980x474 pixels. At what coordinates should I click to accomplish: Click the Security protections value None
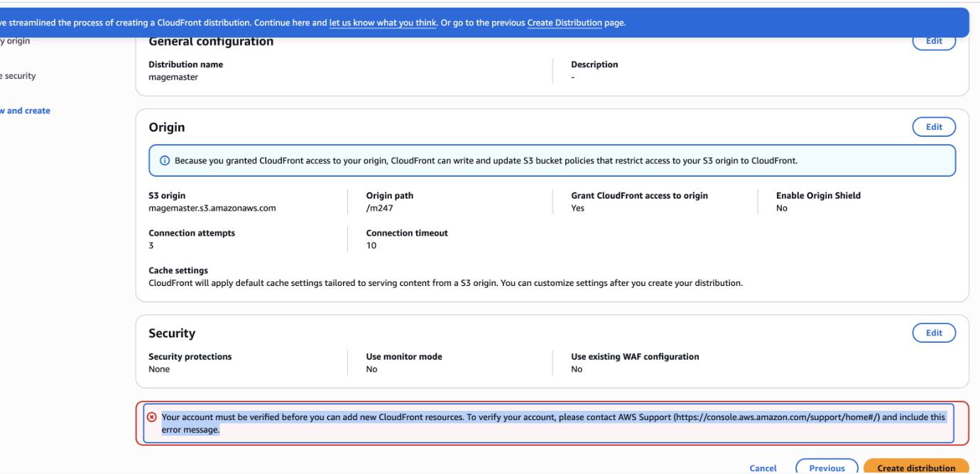point(159,370)
